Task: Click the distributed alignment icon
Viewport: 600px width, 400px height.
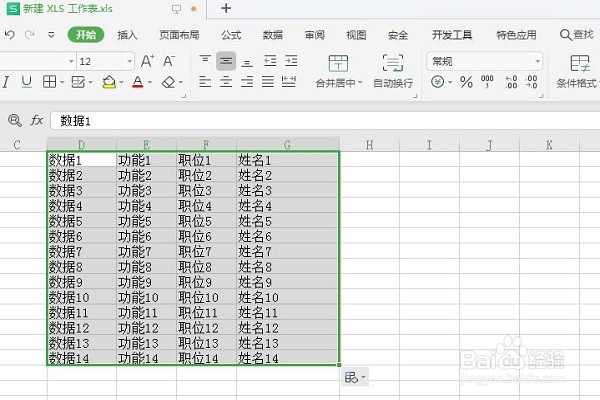Action: pyautogui.click(x=289, y=82)
